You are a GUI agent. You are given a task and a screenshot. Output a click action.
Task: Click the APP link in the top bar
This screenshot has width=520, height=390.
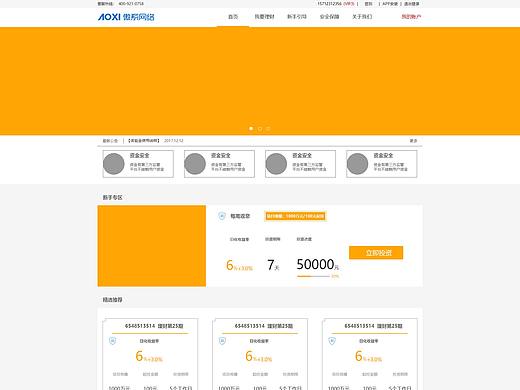[x=390, y=4]
